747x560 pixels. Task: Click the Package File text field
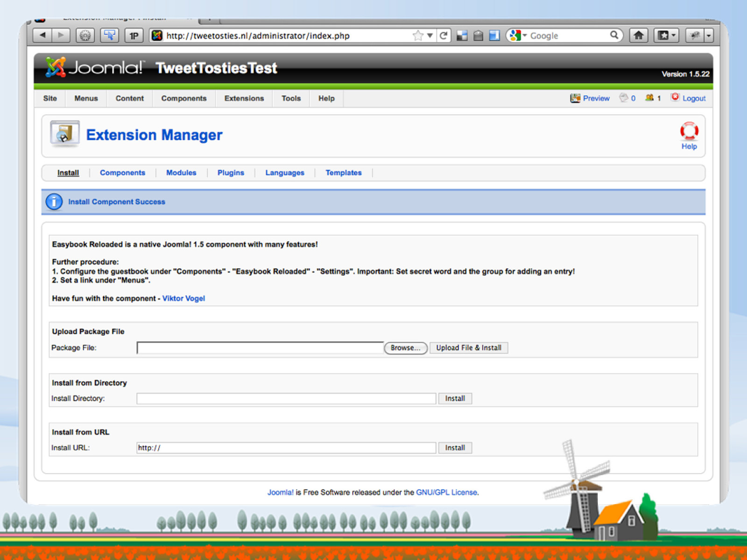pyautogui.click(x=260, y=348)
